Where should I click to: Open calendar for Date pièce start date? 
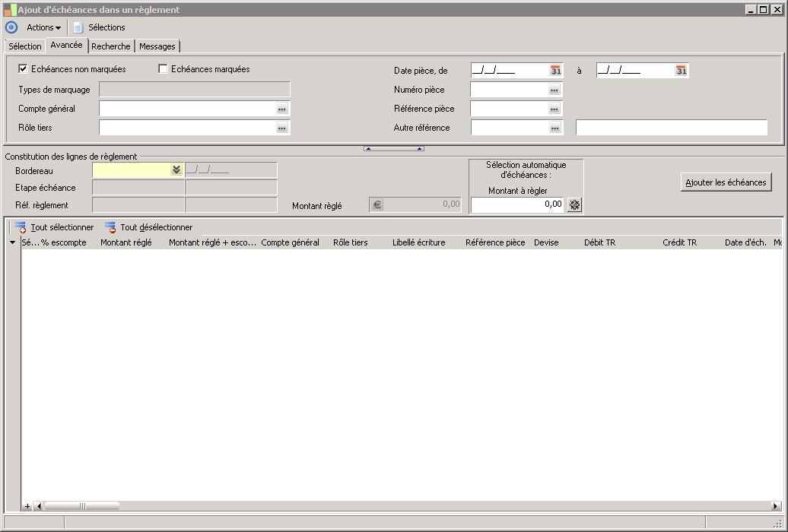coord(555,71)
